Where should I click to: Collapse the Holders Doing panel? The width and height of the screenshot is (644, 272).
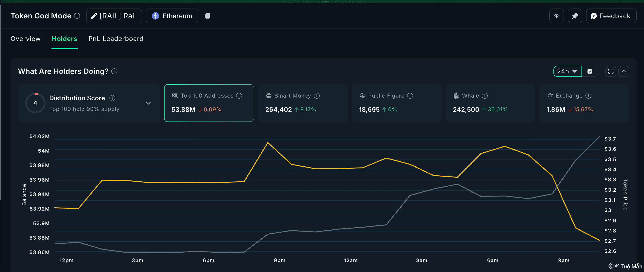624,71
